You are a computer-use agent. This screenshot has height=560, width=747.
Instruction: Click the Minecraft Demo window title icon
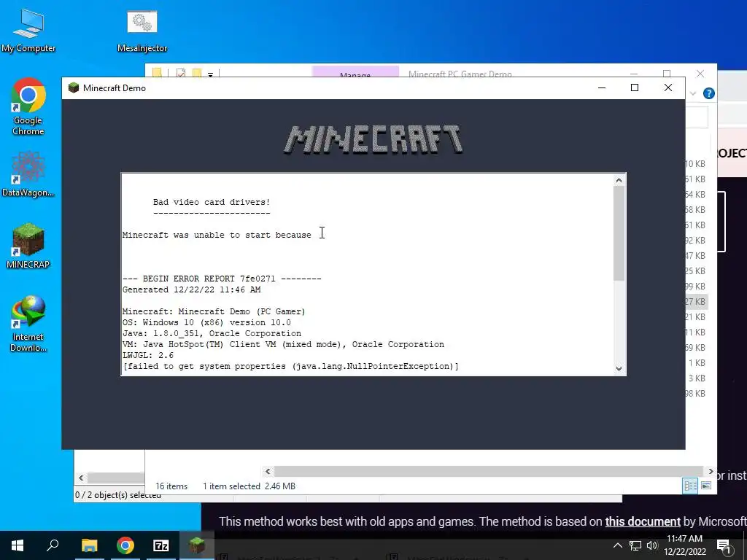click(74, 87)
